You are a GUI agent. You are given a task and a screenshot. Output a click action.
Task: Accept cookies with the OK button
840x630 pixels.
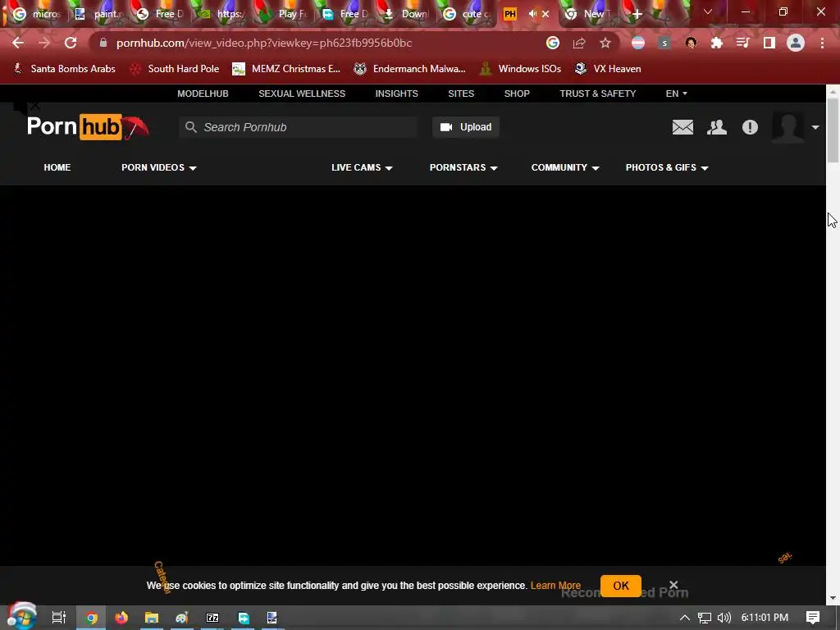(621, 586)
